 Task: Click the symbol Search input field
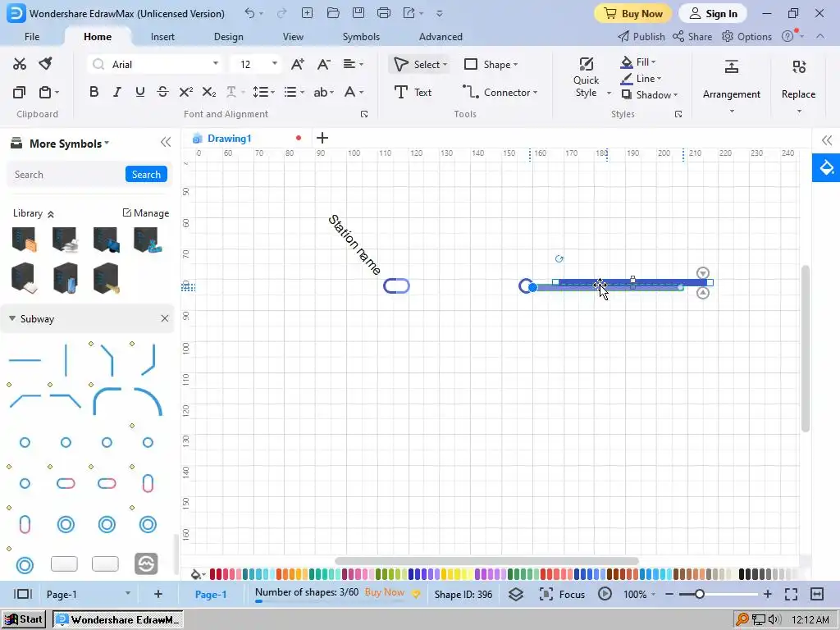pyautogui.click(x=66, y=174)
